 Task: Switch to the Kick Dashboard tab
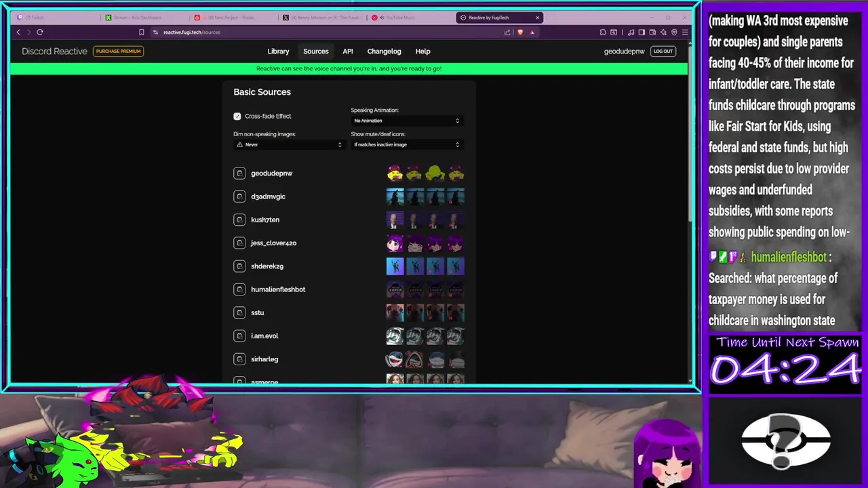tap(144, 18)
